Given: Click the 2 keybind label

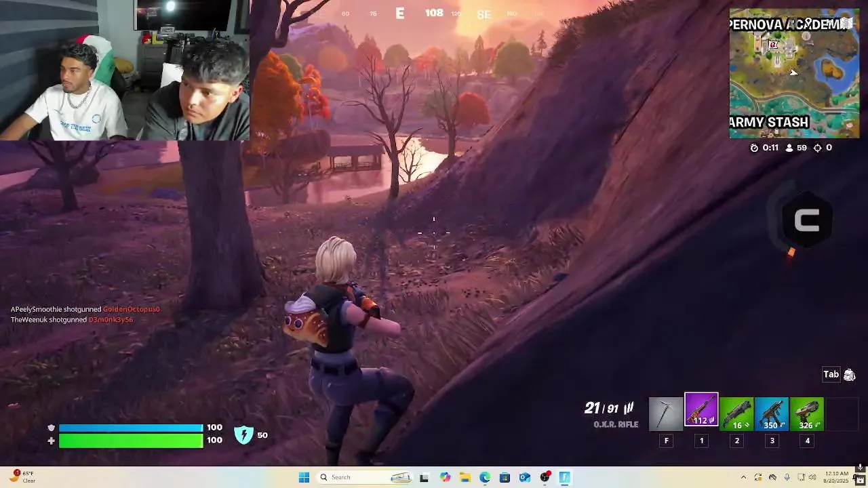Looking at the screenshot, I should (736, 441).
